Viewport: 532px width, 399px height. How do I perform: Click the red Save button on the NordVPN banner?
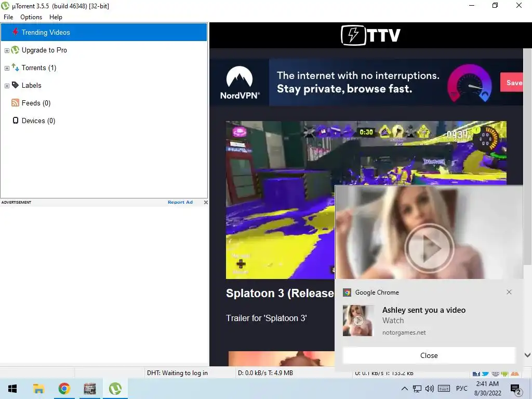coord(512,83)
